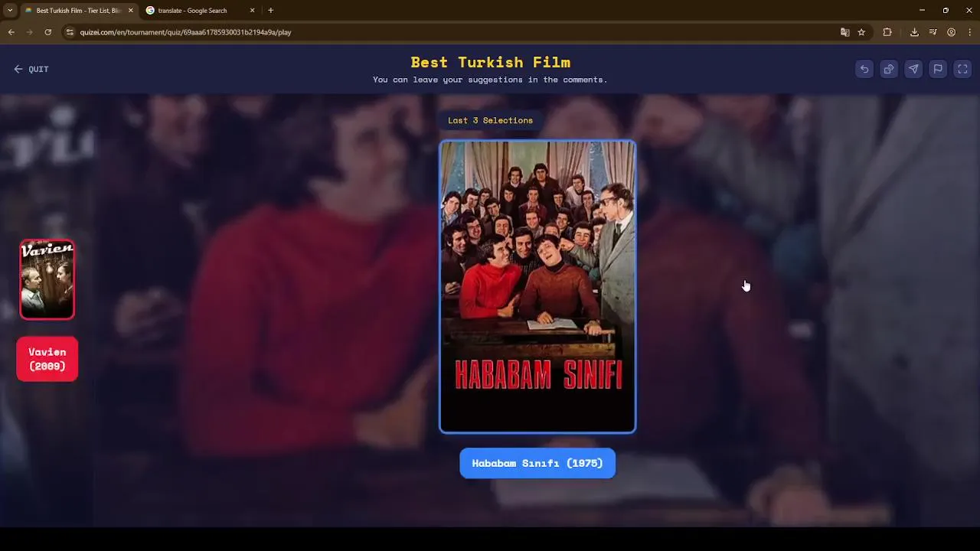Toggle fullscreen mode icon

[962, 69]
